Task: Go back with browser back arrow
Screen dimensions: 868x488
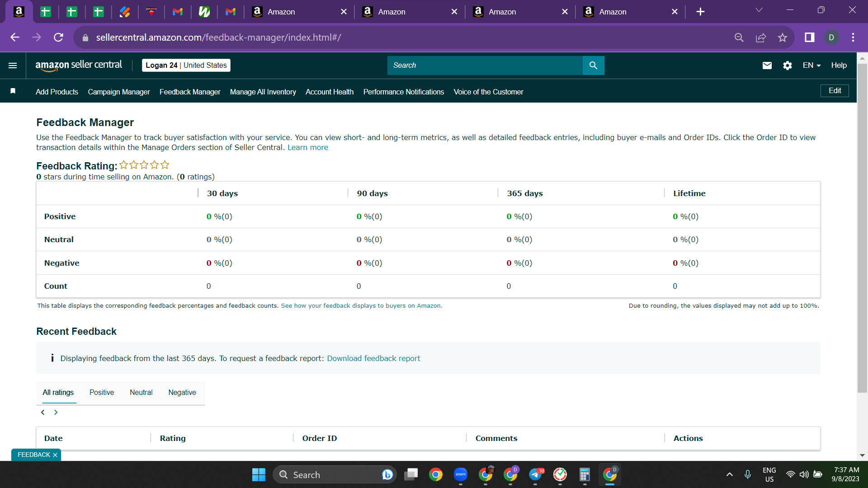Action: tap(15, 38)
